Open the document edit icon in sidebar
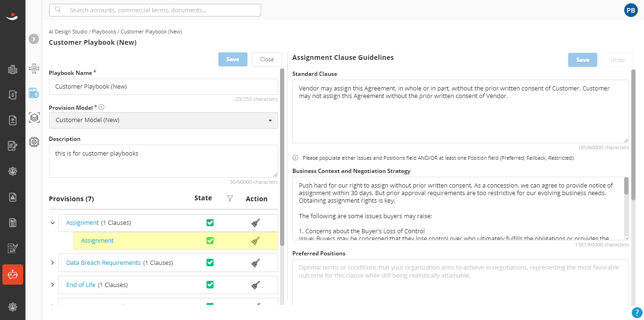644x320 pixels. click(x=13, y=146)
